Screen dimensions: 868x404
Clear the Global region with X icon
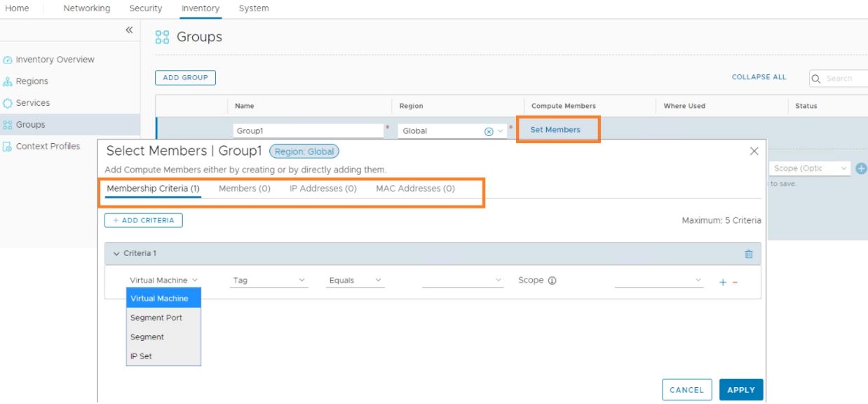tap(489, 131)
